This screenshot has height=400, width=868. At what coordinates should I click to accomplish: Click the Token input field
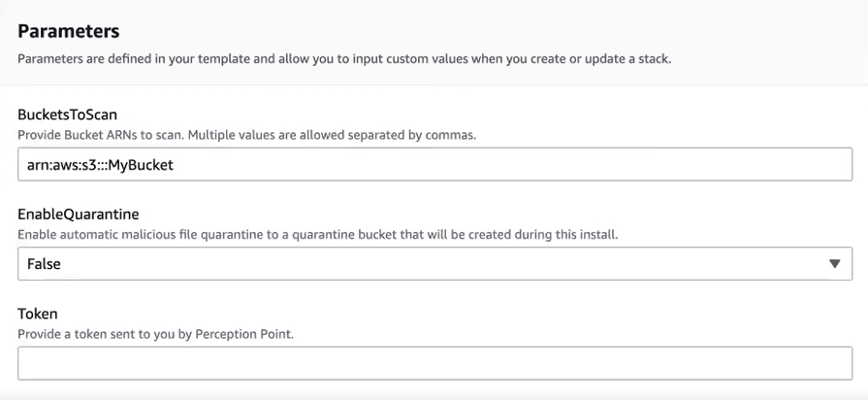(434, 363)
